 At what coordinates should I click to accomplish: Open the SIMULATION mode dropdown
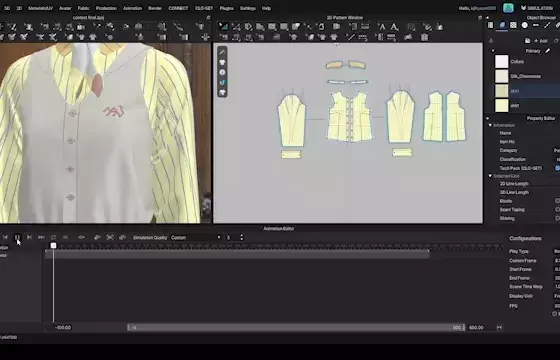[x=537, y=8]
